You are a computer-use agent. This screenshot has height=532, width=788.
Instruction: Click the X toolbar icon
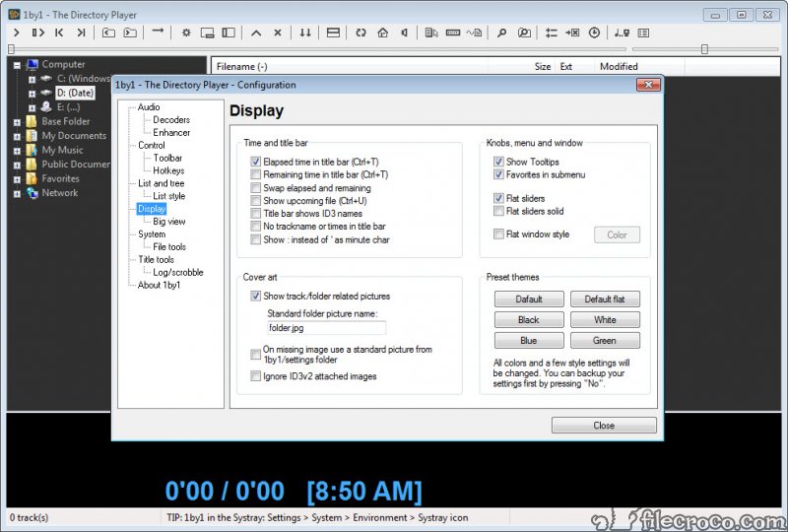278,33
